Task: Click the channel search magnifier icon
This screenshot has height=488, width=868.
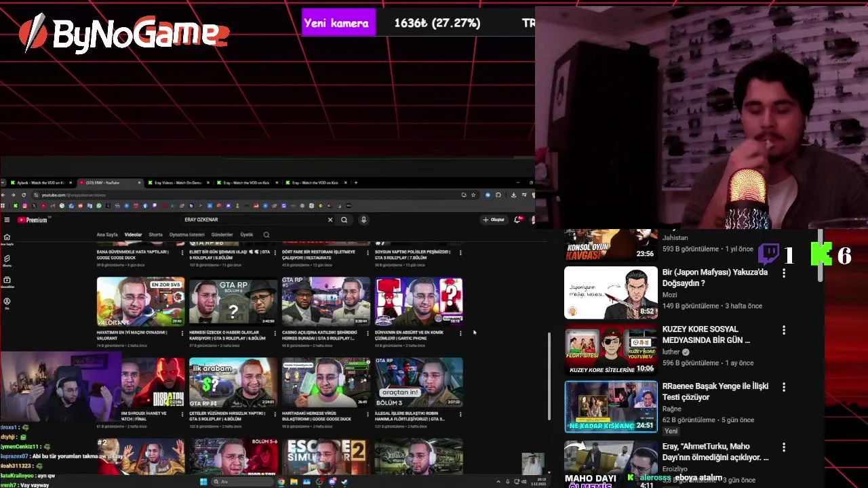Action: [266, 235]
